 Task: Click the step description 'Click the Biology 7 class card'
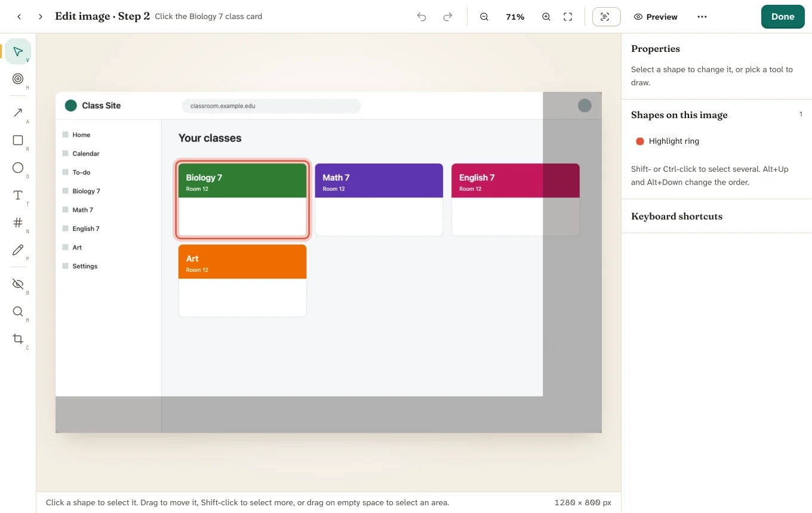pyautogui.click(x=208, y=17)
